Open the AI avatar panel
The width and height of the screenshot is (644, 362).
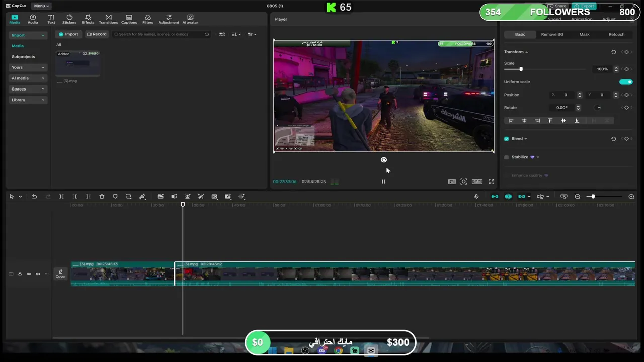pos(190,19)
